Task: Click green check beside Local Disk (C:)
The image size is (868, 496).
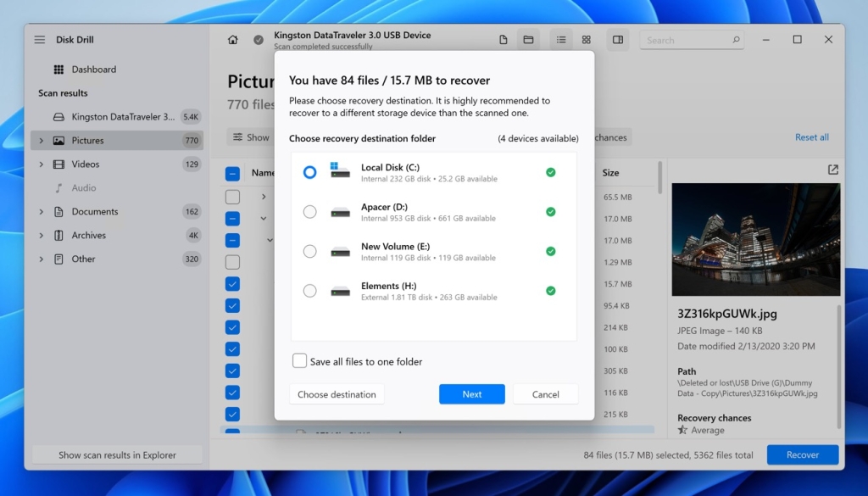Action: (x=551, y=172)
